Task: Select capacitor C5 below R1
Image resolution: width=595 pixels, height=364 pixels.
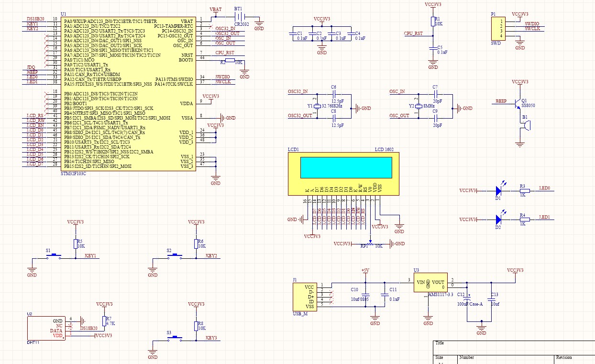Action: (x=433, y=49)
